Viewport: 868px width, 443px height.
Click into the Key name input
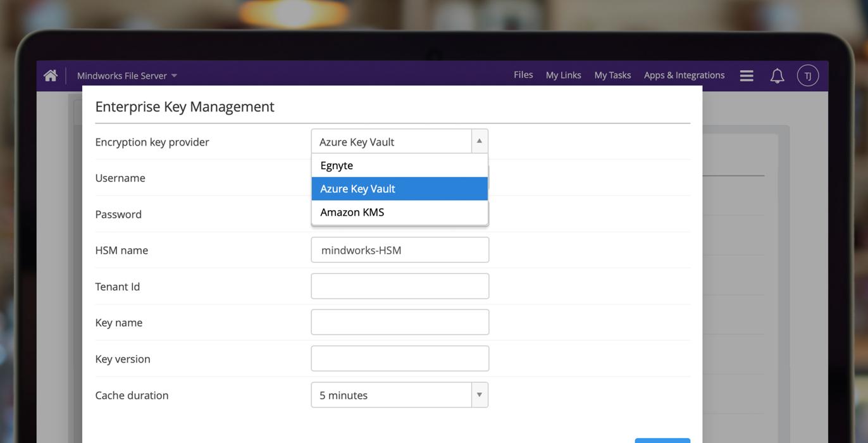[x=400, y=322]
